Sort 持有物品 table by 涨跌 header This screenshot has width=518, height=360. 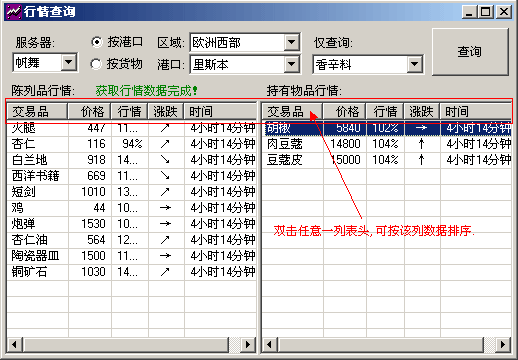pos(422,111)
